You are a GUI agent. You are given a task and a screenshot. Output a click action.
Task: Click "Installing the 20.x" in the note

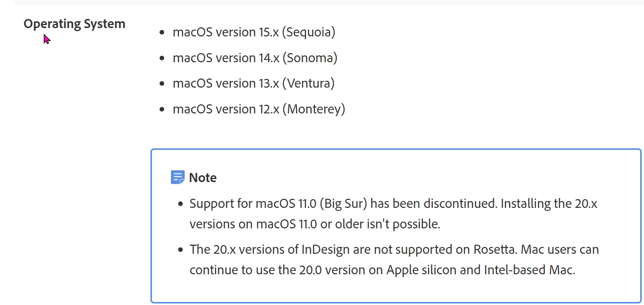(x=549, y=204)
